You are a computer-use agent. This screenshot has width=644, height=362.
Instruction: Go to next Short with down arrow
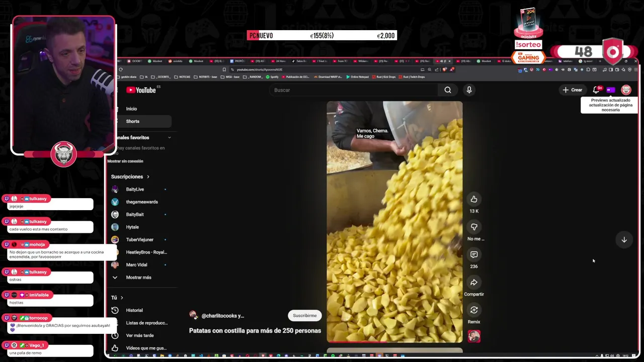coord(624,240)
